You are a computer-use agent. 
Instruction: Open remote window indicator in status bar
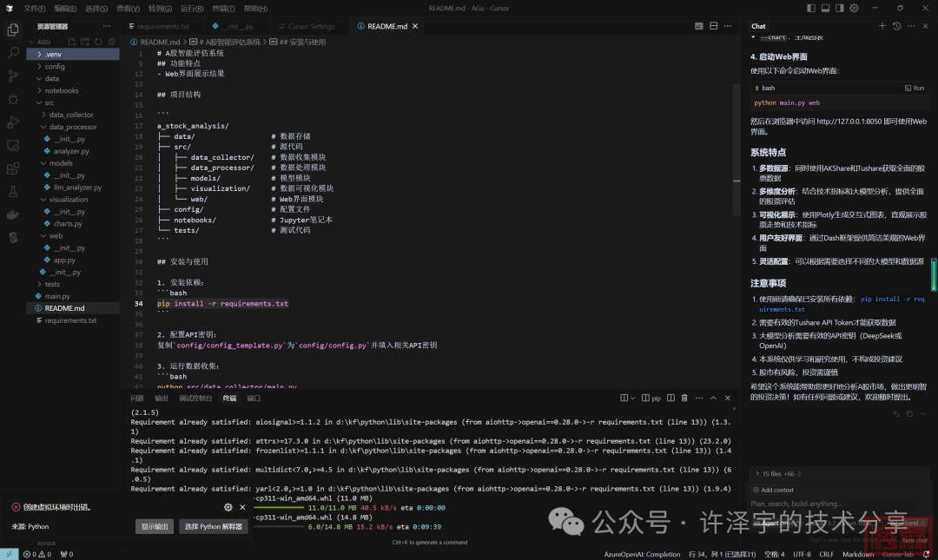(x=9, y=555)
